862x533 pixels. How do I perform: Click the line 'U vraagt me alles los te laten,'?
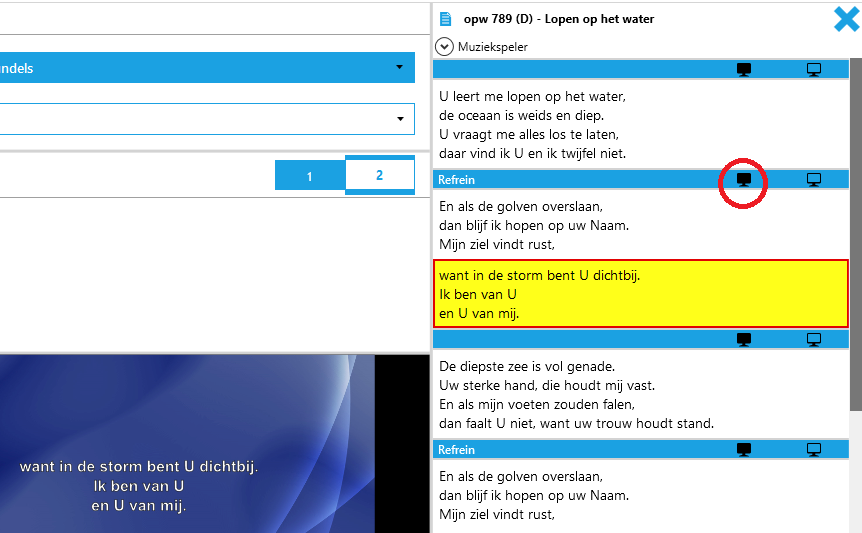(x=529, y=135)
